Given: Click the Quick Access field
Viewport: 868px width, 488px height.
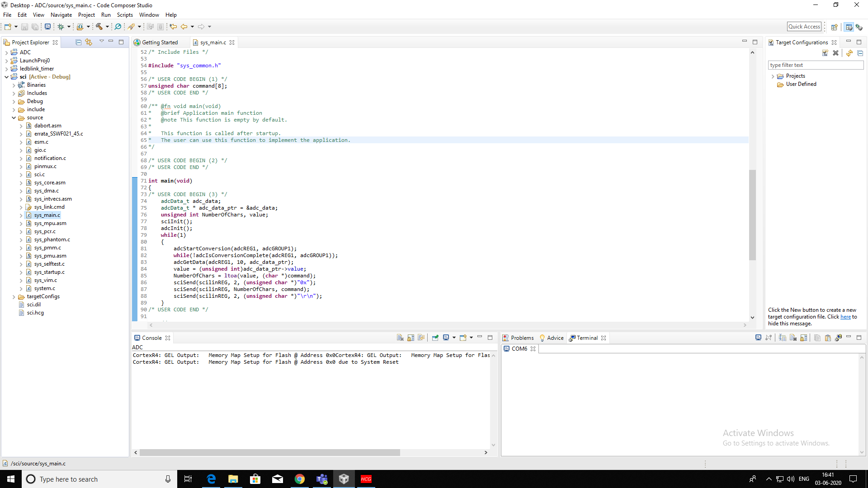Looking at the screenshot, I should (804, 27).
